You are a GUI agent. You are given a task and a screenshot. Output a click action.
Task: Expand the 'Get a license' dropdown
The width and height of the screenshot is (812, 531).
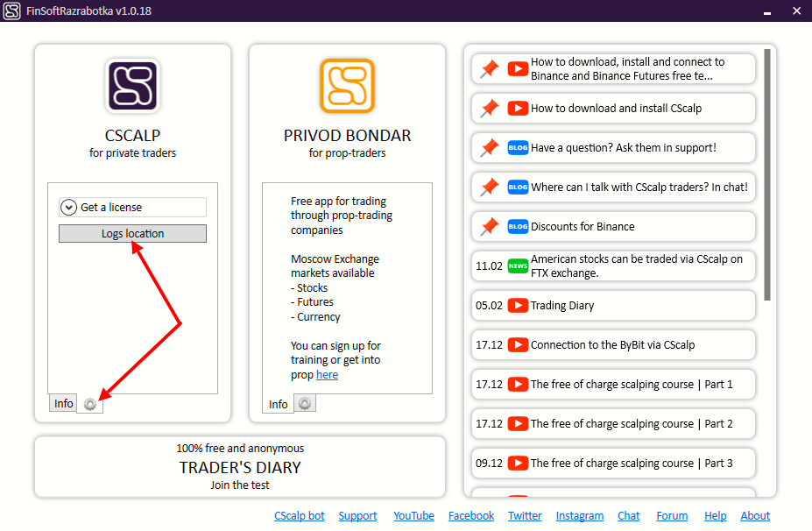point(132,207)
